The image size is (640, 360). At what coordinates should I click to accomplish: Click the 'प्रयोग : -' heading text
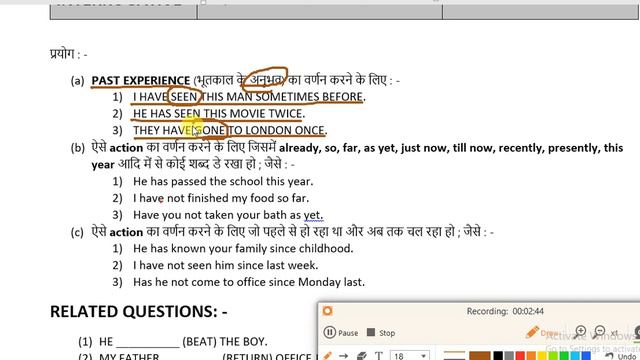click(69, 54)
